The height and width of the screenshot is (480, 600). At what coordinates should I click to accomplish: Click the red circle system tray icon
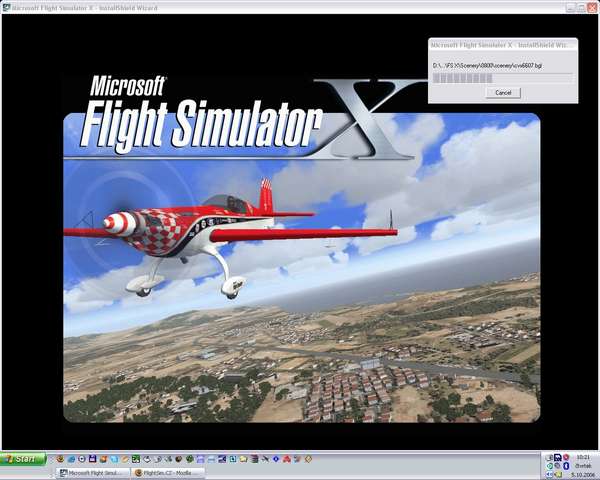point(566,457)
